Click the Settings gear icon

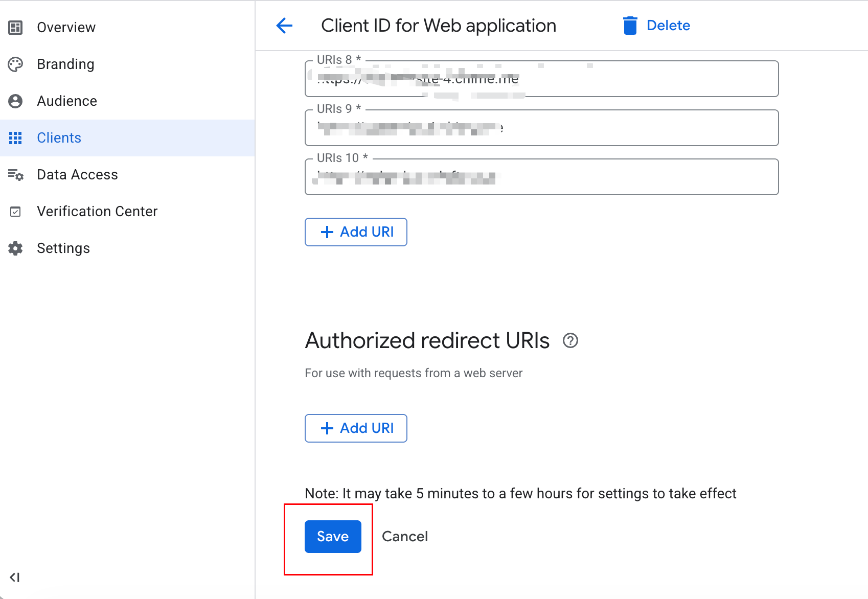click(15, 248)
